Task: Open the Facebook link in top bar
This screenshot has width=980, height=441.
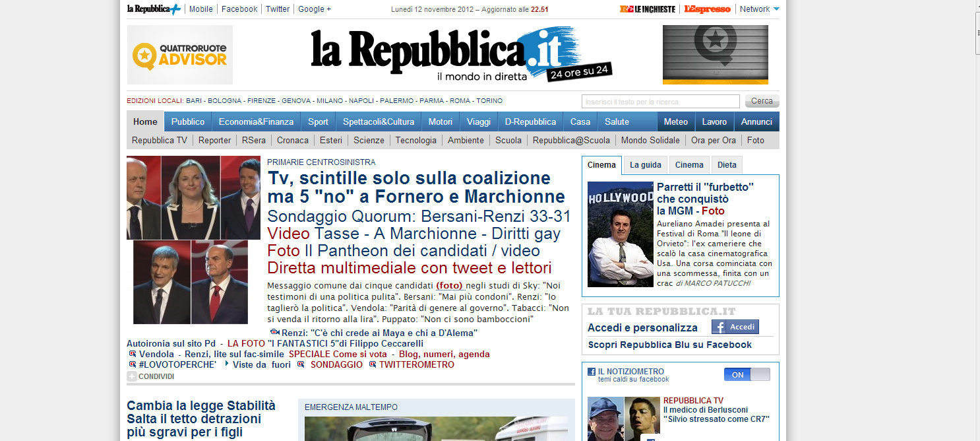Action: coord(239,9)
